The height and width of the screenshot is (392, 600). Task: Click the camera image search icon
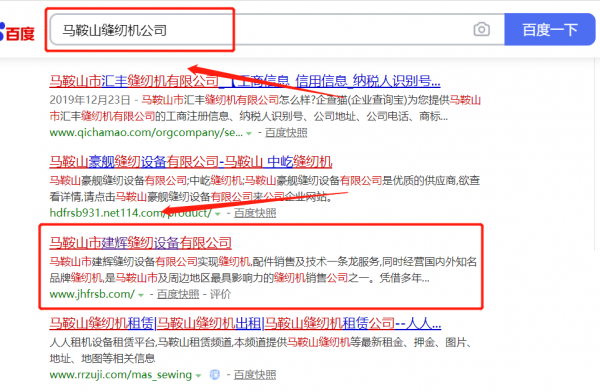[481, 29]
